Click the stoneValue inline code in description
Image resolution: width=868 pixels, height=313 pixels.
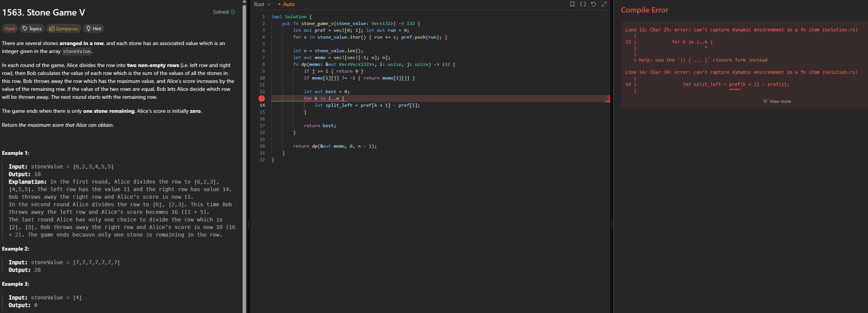pos(77,51)
